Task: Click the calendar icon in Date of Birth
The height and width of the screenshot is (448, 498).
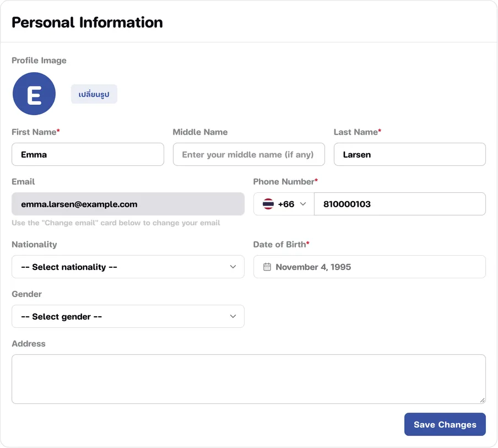Action: pos(267,267)
